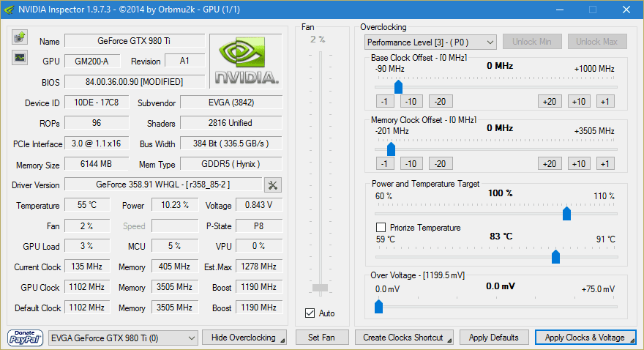Screen dimensions: 644x350
Task: Click the upload screenshot icon beside Name
Action: point(19,37)
